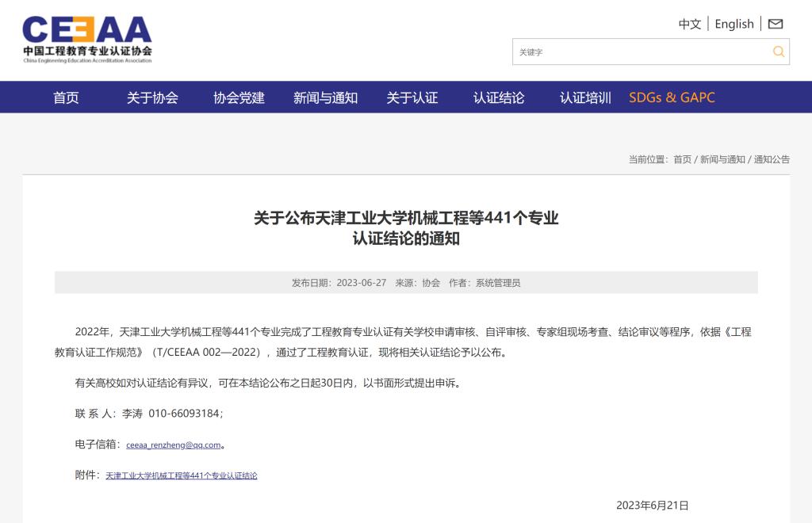The height and width of the screenshot is (523, 812).
Task: Open the 新闻与通知 menu item
Action: (325, 97)
